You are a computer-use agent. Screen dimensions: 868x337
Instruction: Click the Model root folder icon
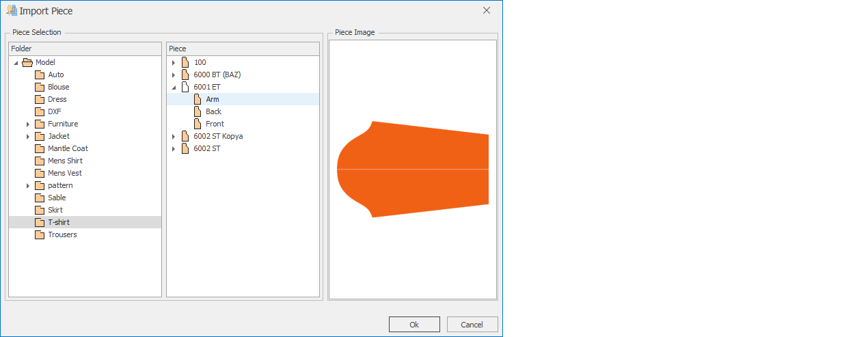coord(27,62)
